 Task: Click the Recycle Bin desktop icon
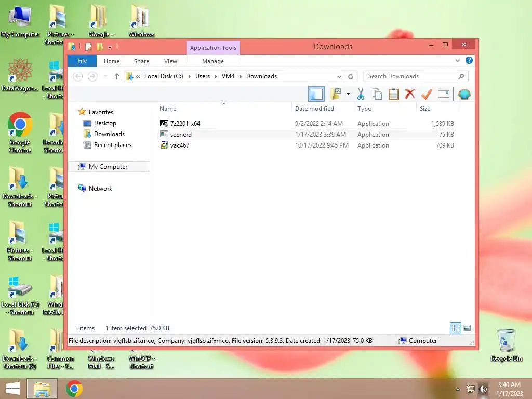506,345
